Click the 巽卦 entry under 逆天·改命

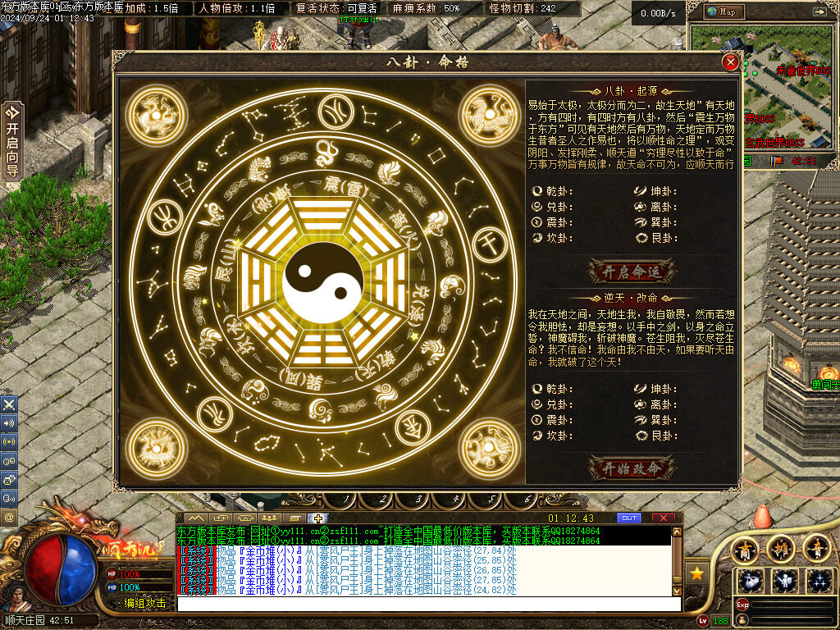(x=656, y=420)
